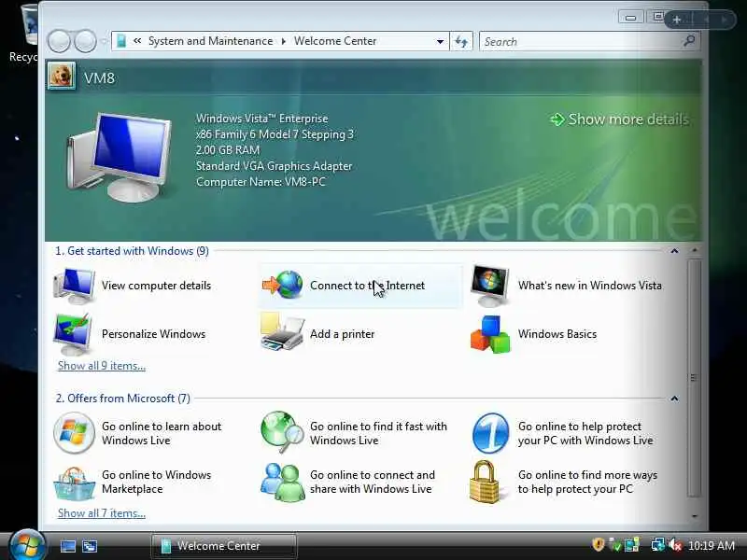Open the recent pages dropdown beside Forward
This screenshot has width=747, height=560.
click(105, 41)
